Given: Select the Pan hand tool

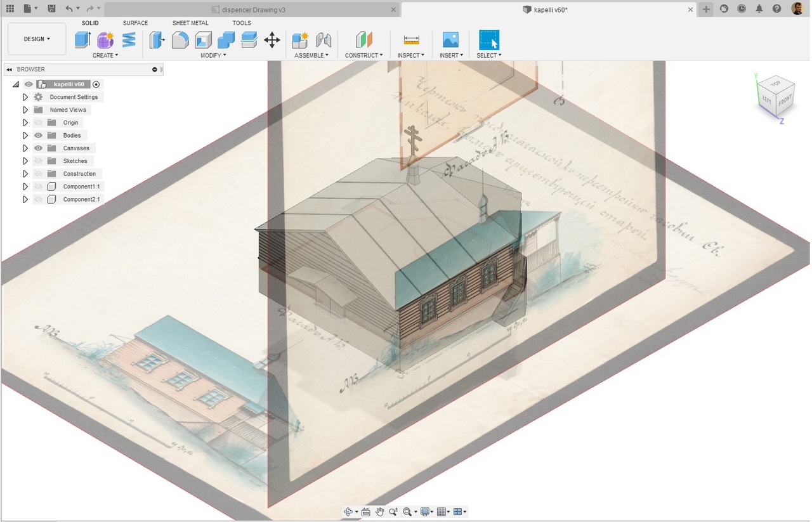Looking at the screenshot, I should pyautogui.click(x=379, y=512).
